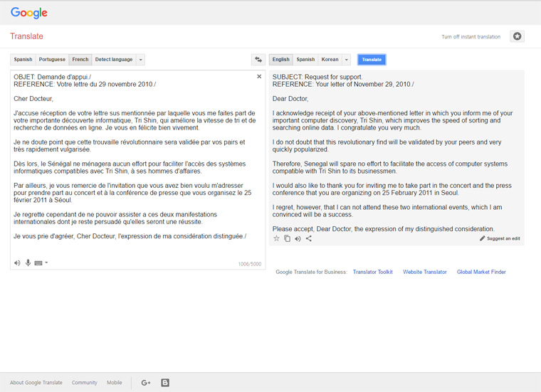Click the 1006/5000 character counter
Image resolution: width=541 pixels, height=392 pixels.
[249, 264]
